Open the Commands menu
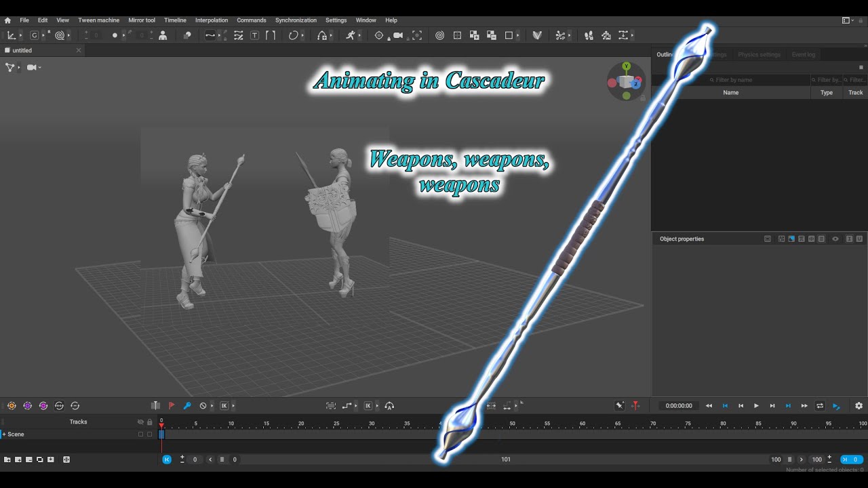The width and height of the screenshot is (868, 488). pos(252,20)
